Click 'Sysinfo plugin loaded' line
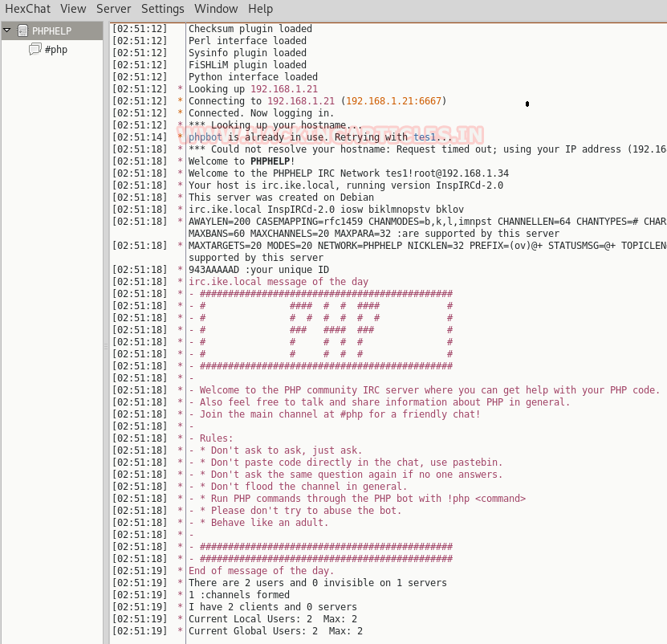The height and width of the screenshot is (644, 667). [x=247, y=53]
